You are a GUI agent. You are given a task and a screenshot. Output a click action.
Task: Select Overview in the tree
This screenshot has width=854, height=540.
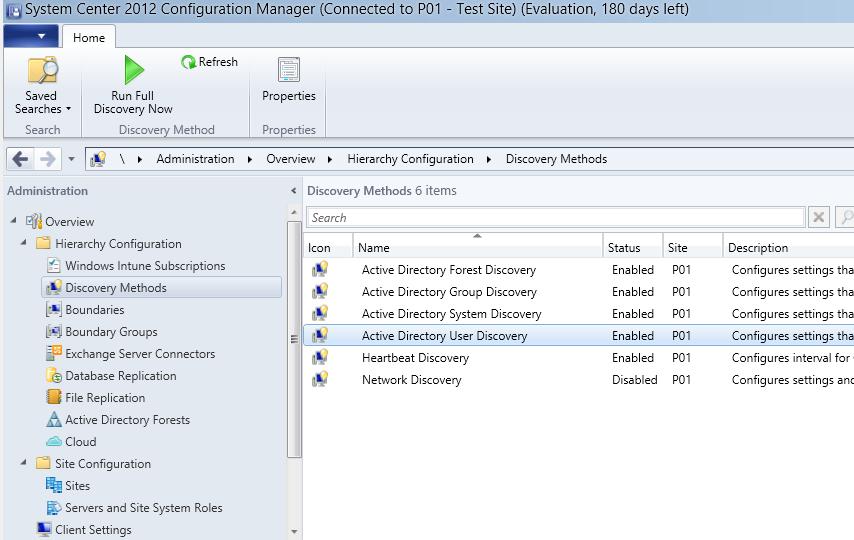coord(69,222)
